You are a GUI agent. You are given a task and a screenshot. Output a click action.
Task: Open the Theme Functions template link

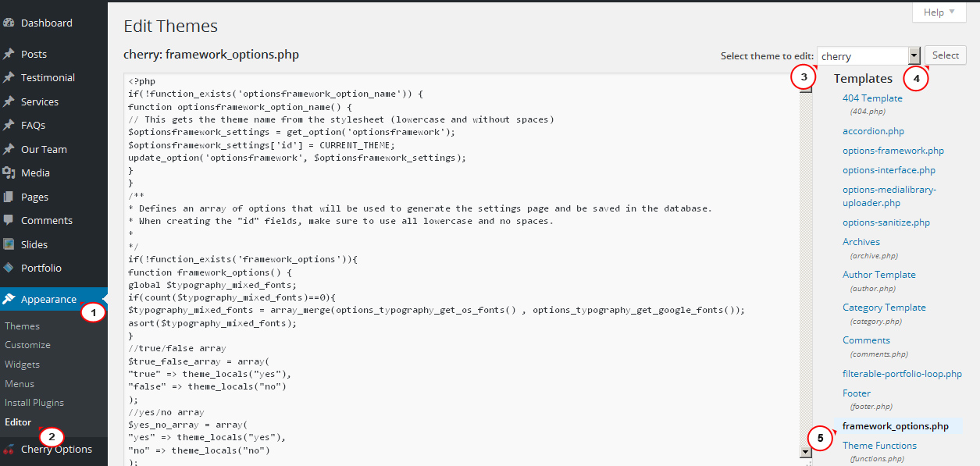879,446
